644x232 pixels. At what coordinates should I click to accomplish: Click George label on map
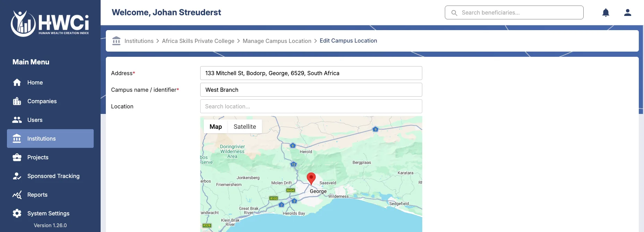(318, 191)
